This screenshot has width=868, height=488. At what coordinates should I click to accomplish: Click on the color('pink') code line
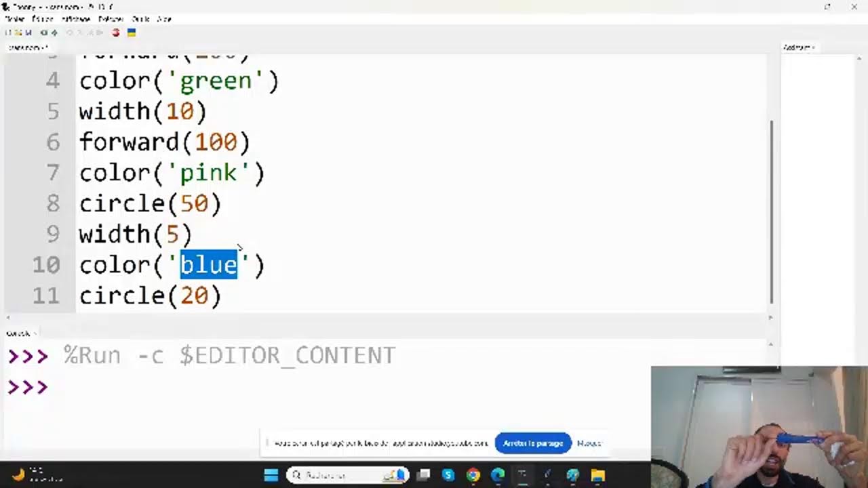(x=172, y=173)
